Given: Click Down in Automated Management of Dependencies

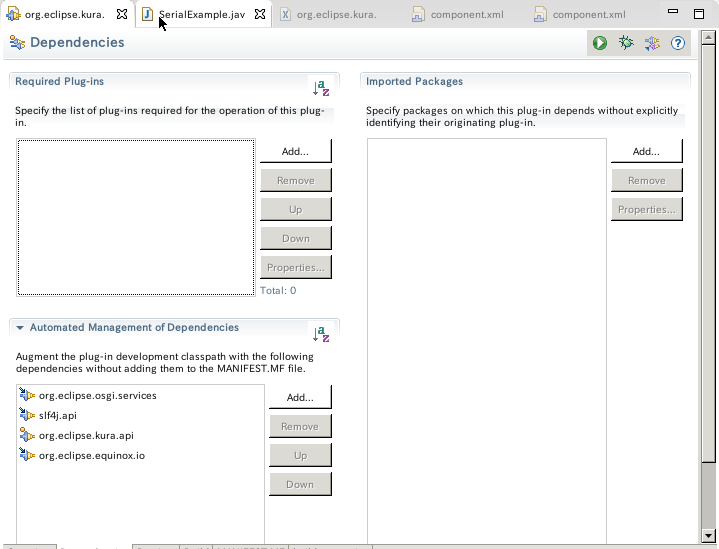Looking at the screenshot, I should (x=300, y=484).
